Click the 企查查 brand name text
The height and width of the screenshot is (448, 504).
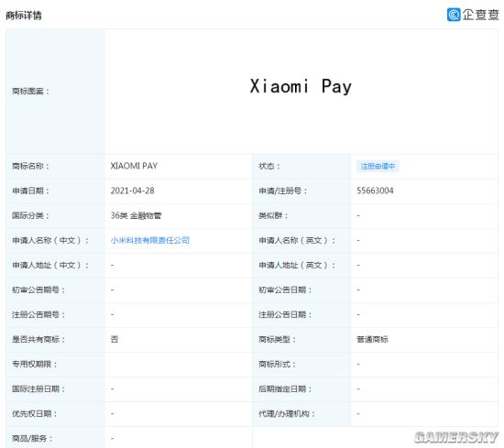480,15
